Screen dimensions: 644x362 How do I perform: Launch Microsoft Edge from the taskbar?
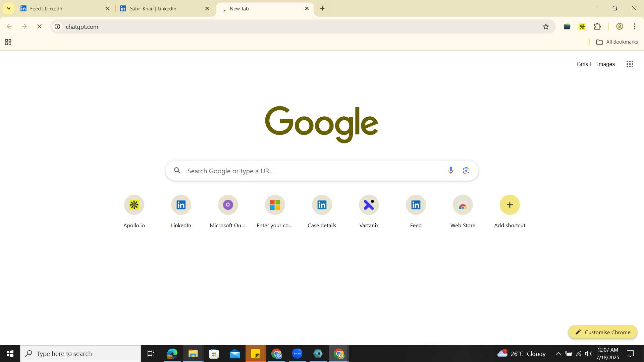pyautogui.click(x=172, y=354)
